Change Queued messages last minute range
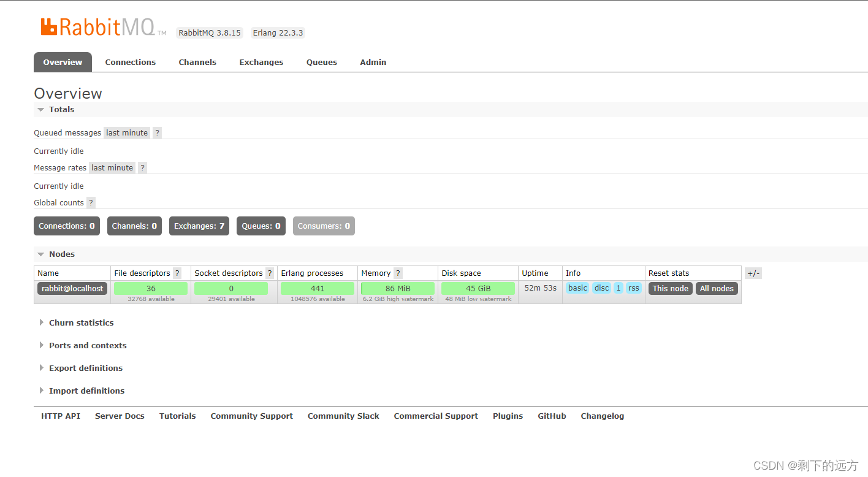Image resolution: width=868 pixels, height=477 pixels. tap(127, 132)
